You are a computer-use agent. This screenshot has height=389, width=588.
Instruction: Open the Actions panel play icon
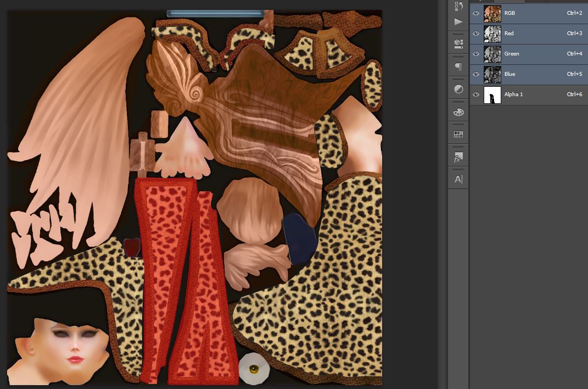click(x=458, y=22)
